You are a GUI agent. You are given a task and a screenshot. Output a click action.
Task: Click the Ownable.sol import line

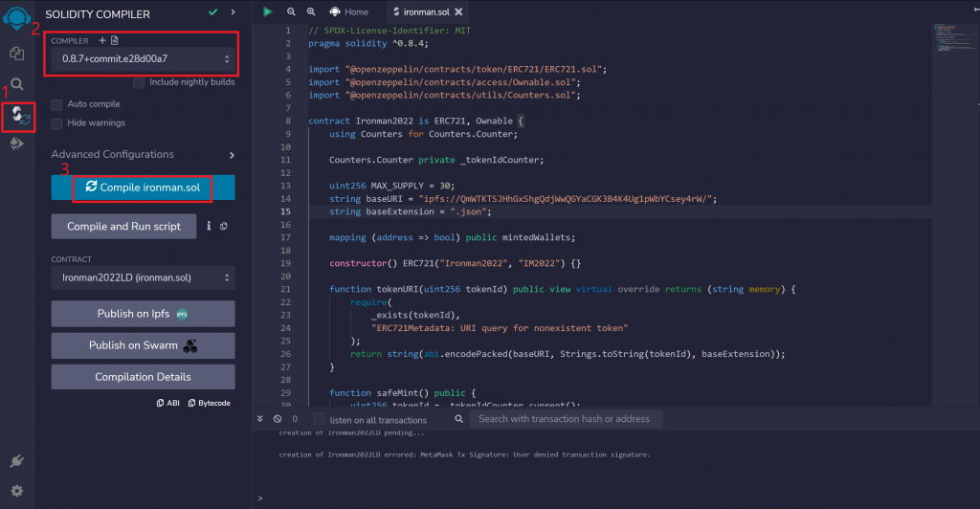[x=444, y=82]
